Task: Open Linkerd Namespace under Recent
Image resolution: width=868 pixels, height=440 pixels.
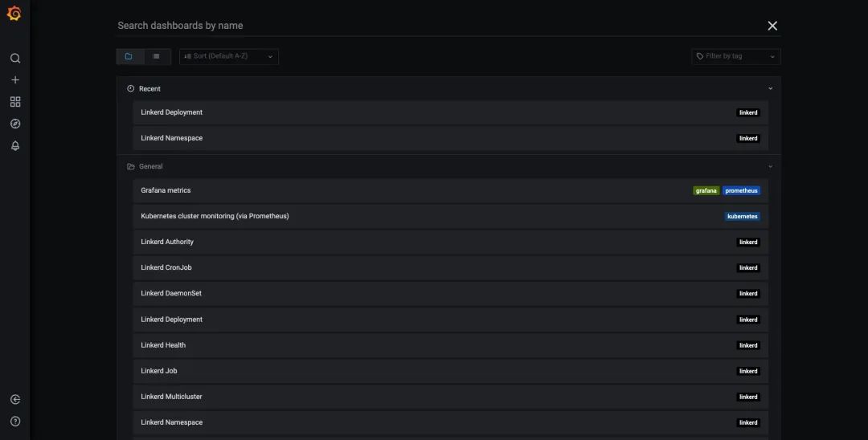Action: point(451,138)
